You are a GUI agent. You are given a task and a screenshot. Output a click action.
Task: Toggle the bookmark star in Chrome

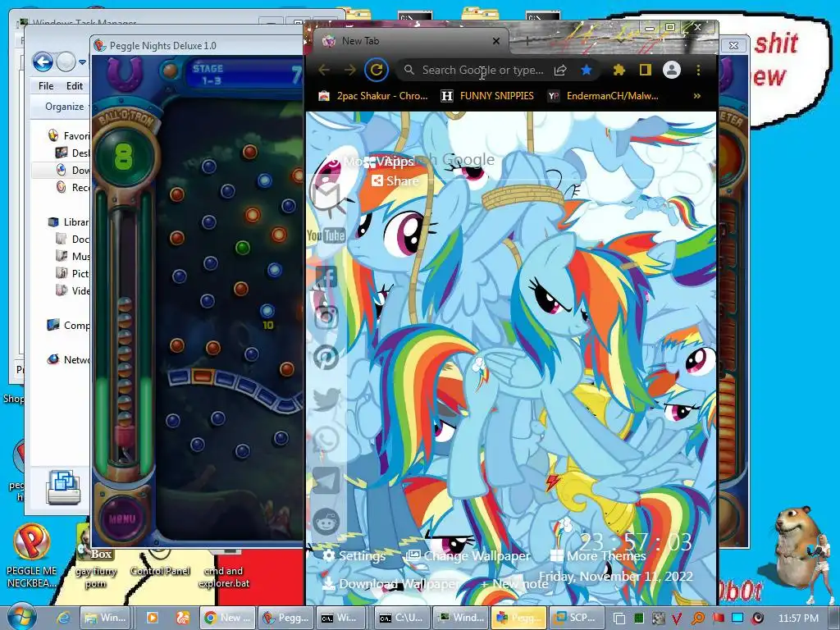pos(587,70)
